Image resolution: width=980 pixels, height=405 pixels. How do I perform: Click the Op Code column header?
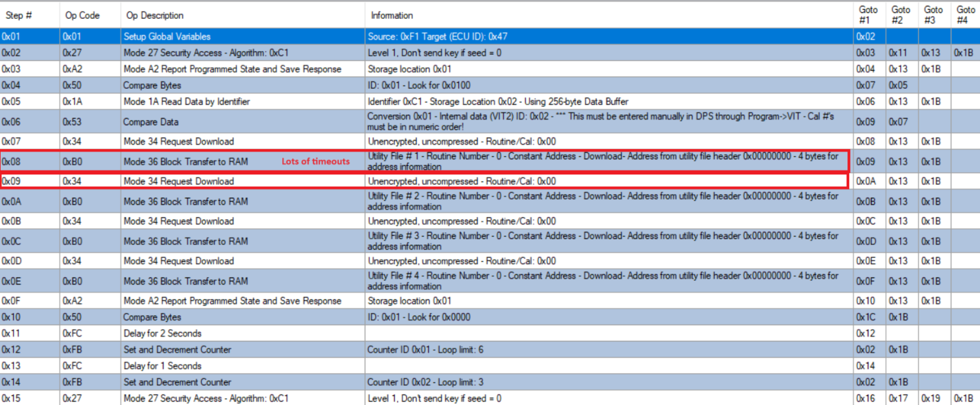(90, 15)
